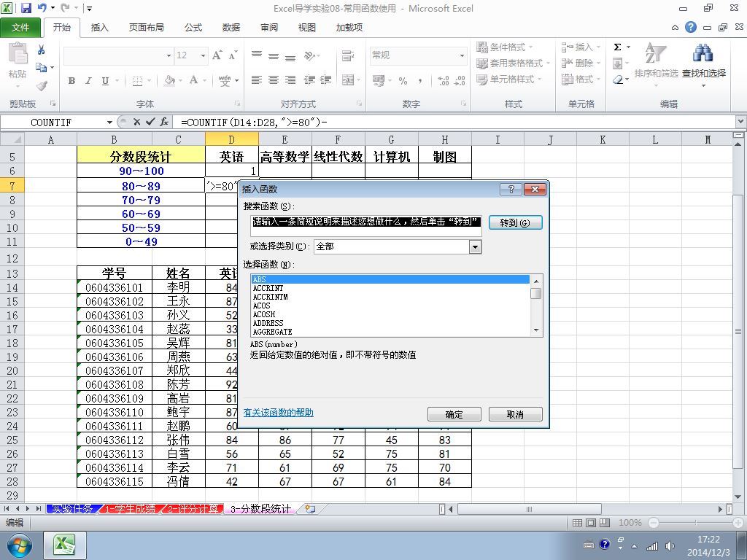Click the Increase Font Size icon
The width and height of the screenshot is (747, 560).
coord(217,55)
